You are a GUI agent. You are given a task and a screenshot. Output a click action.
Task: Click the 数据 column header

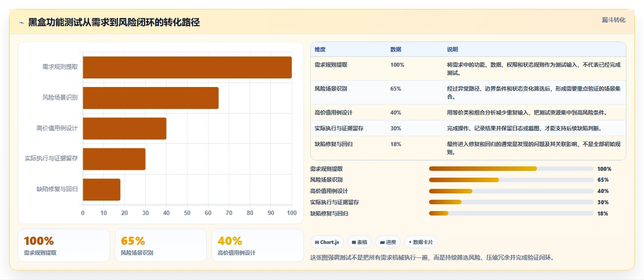[396, 49]
